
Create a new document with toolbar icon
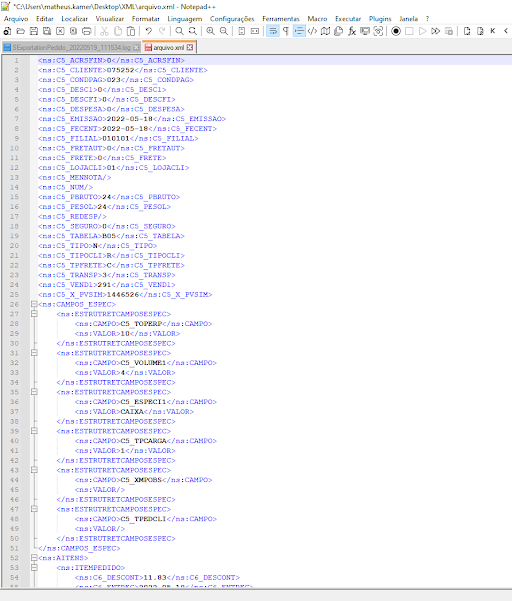click(x=7, y=31)
